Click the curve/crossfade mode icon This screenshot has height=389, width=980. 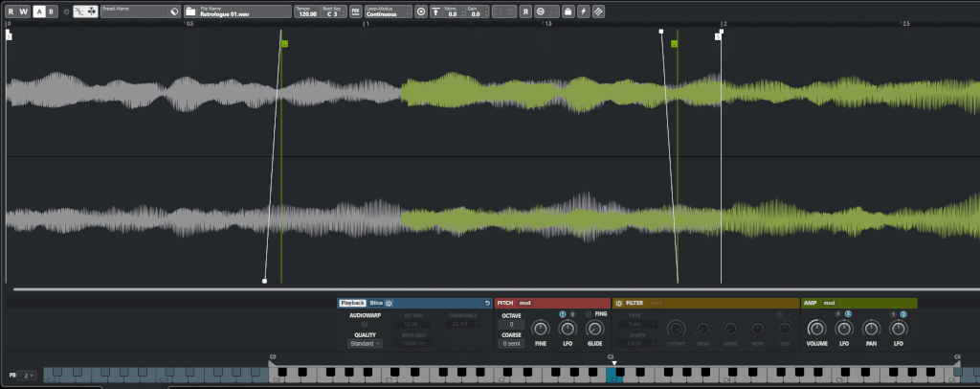coord(79,11)
